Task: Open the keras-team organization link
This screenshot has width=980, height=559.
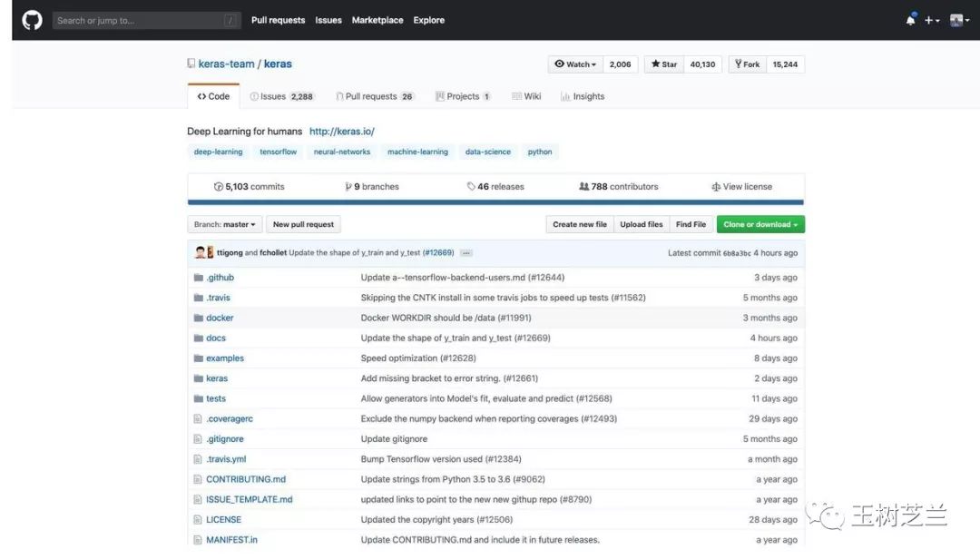Action: [x=226, y=64]
